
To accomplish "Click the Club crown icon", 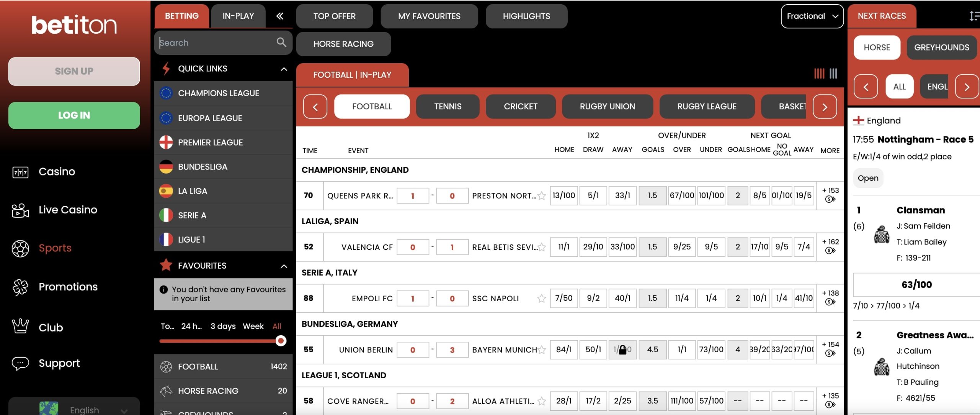I will pyautogui.click(x=20, y=326).
